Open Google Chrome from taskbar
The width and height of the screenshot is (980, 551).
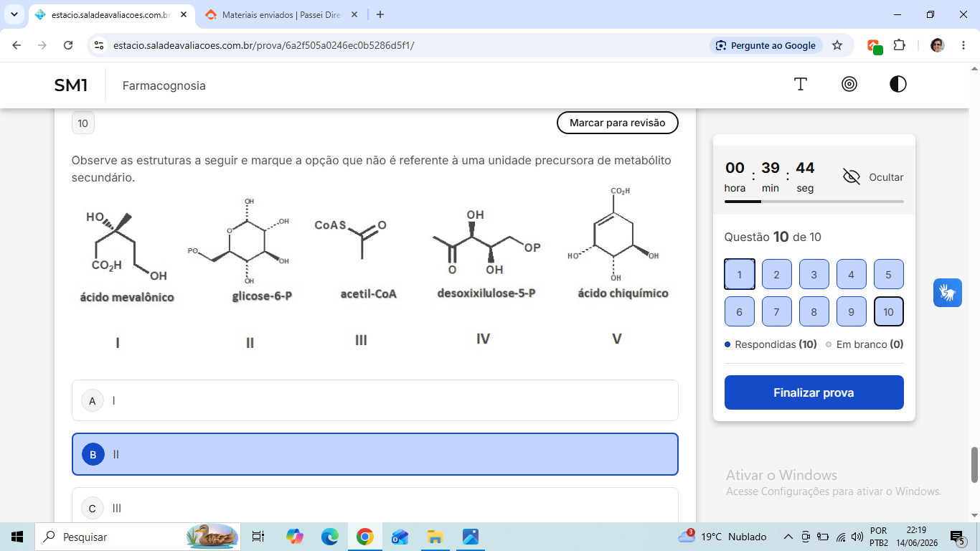pos(364,537)
